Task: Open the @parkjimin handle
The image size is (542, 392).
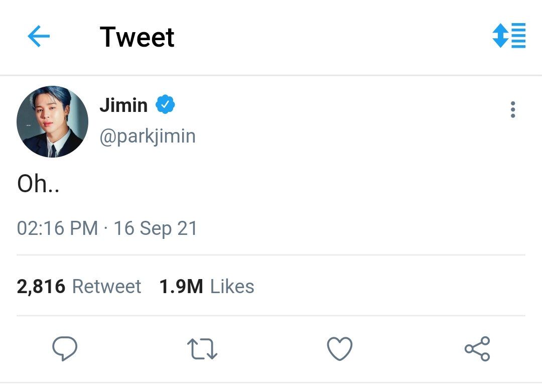Action: pyautogui.click(x=148, y=136)
